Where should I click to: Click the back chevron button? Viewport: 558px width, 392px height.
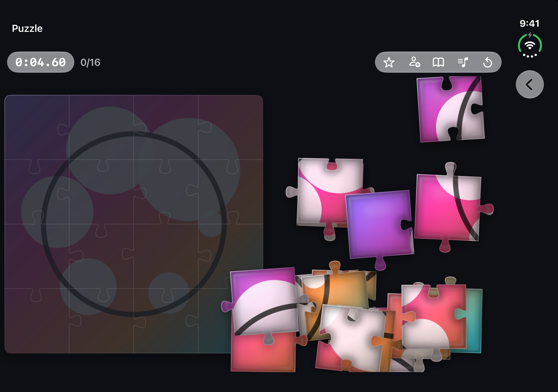530,84
